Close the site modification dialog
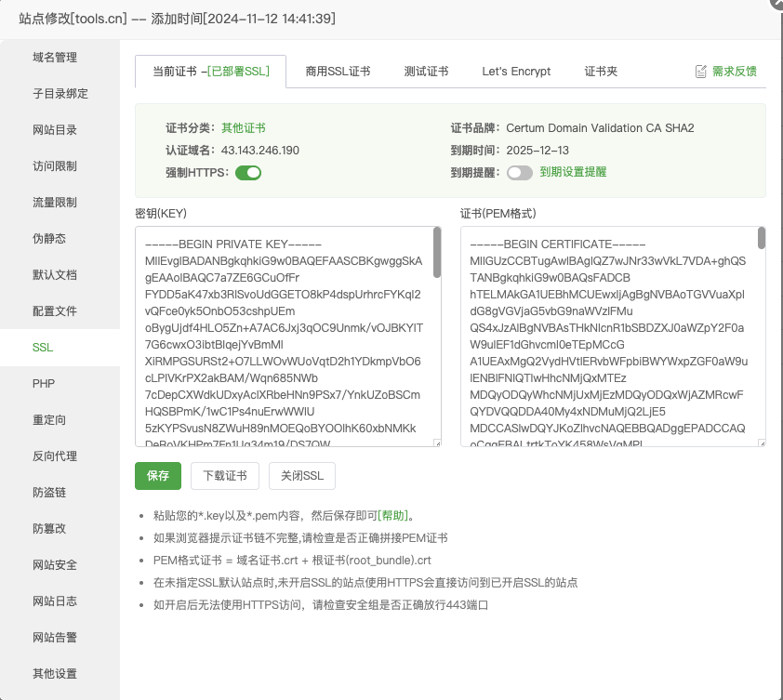 click(777, 3)
